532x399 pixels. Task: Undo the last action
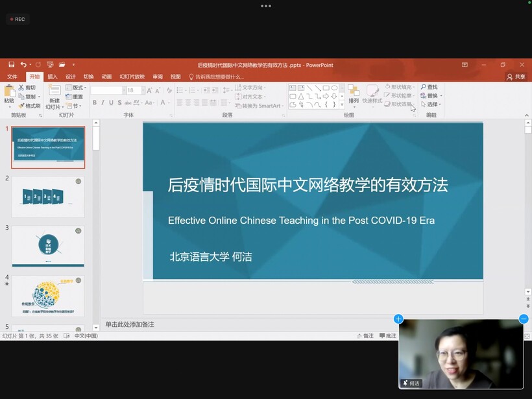coord(23,64)
